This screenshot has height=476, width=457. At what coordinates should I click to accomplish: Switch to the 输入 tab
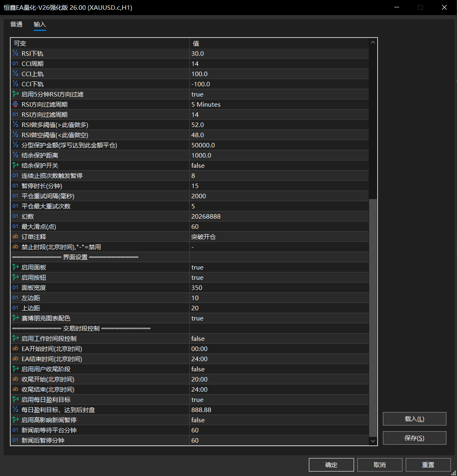(x=40, y=24)
